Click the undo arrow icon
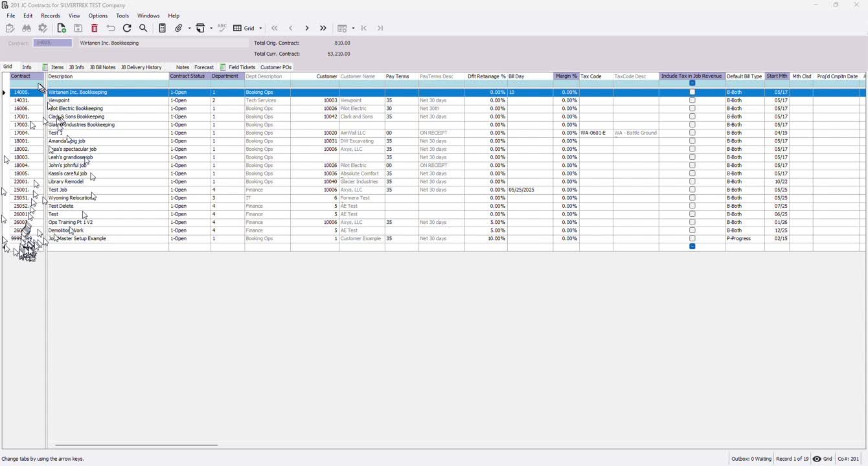 click(x=111, y=28)
